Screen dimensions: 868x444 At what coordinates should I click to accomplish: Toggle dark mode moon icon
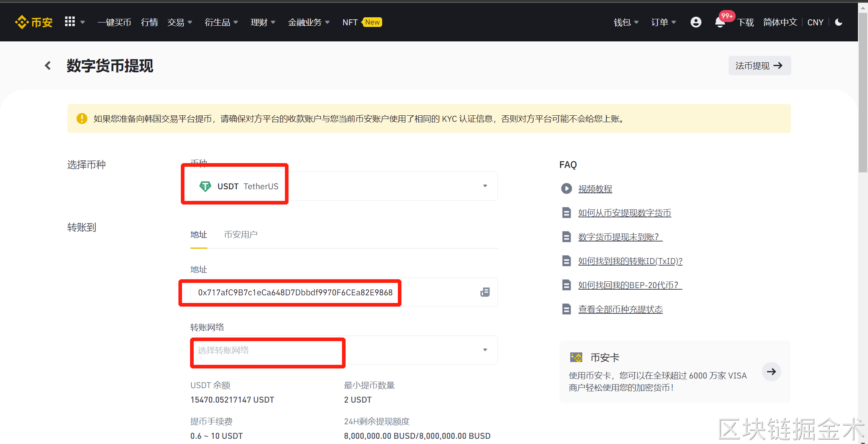click(839, 22)
